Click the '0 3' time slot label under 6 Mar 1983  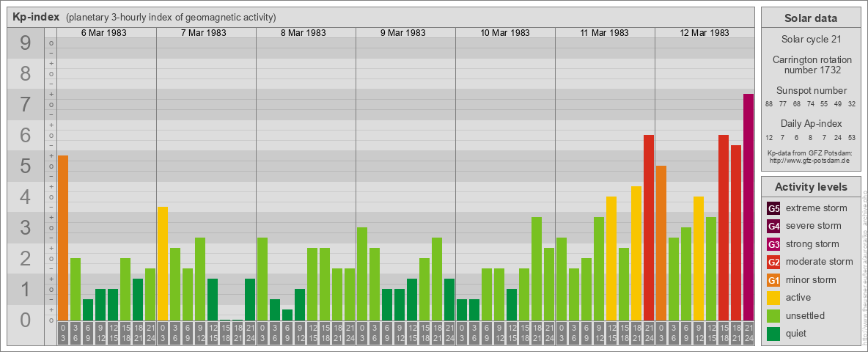63,333
